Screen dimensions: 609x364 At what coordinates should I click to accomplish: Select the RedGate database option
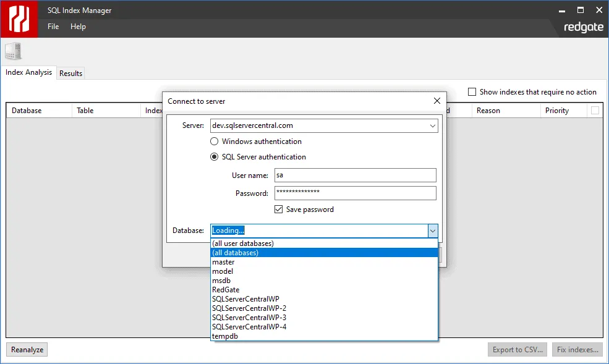(325, 290)
